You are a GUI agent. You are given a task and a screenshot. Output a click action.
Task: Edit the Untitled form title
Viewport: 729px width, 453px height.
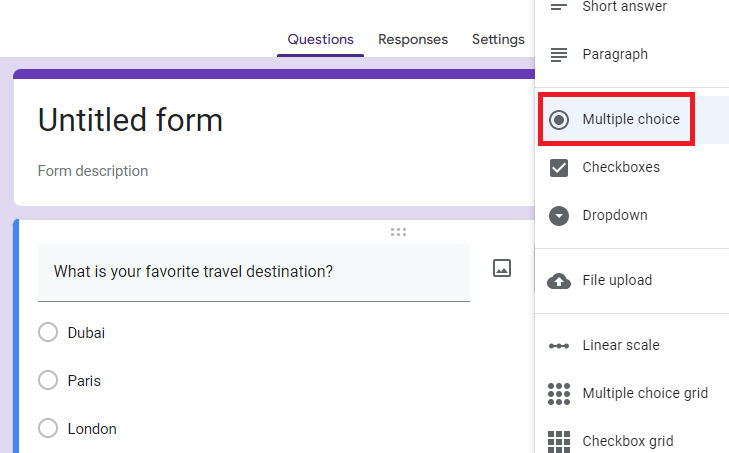coord(130,120)
